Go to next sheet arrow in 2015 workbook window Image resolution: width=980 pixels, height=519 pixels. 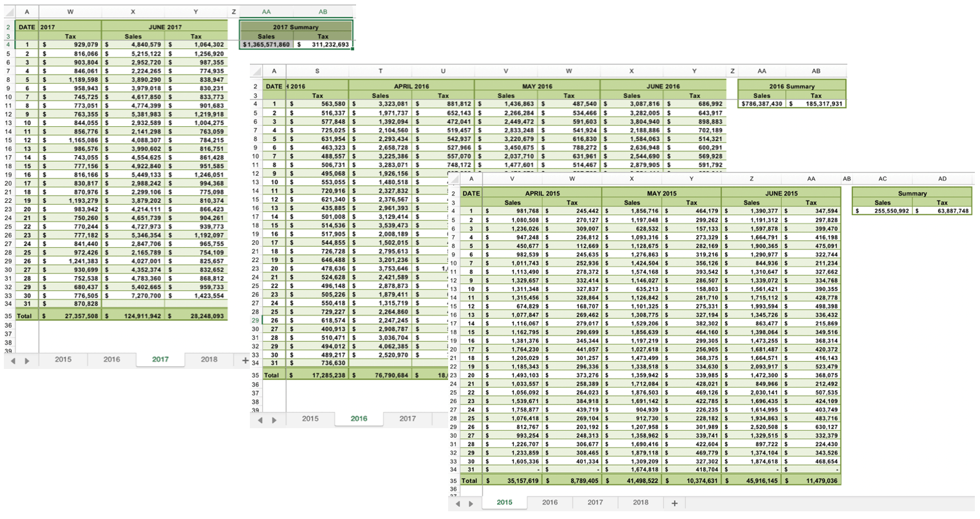tap(472, 504)
